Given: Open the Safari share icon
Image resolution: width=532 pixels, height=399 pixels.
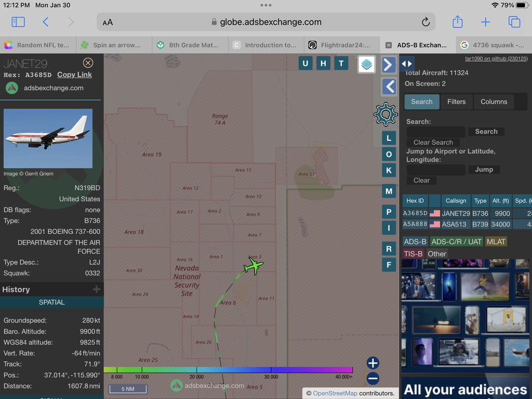Looking at the screenshot, I should 457,22.
